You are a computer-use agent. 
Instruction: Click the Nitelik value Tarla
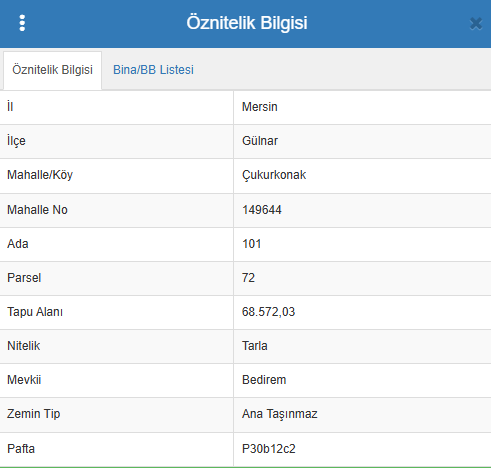pyautogui.click(x=255, y=346)
